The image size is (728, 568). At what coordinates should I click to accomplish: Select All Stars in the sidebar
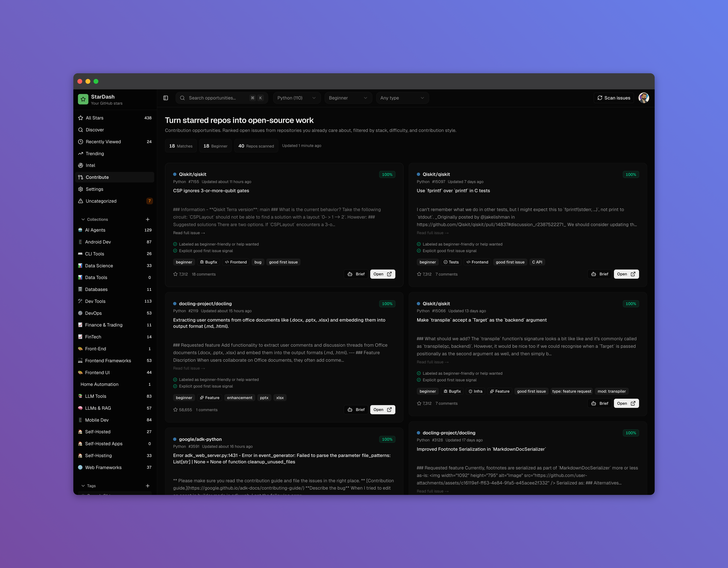pos(95,118)
